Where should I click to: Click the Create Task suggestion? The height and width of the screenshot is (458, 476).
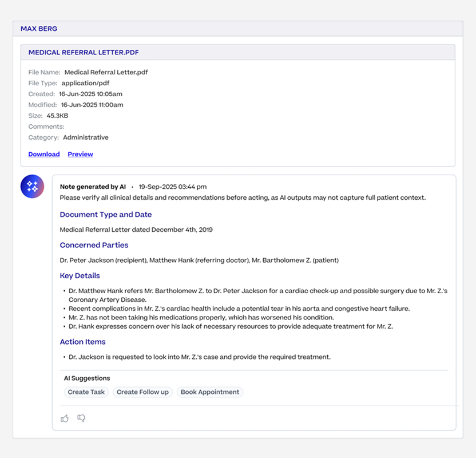pyautogui.click(x=86, y=392)
